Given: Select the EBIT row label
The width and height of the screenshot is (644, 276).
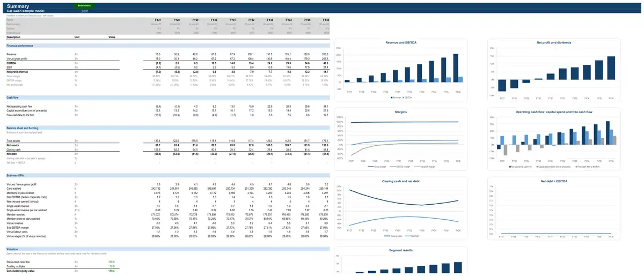Looking at the screenshot, I should point(9,68).
